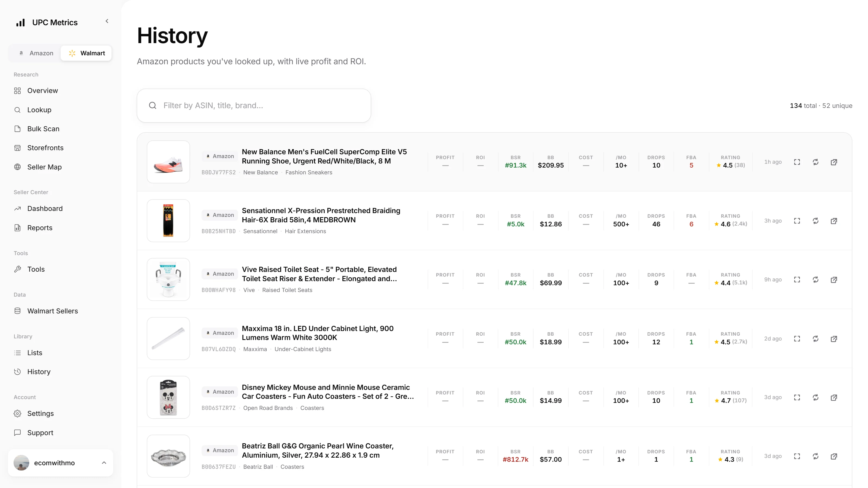868x488 pixels.
Task: Switch to the Amazon marketplace tab
Action: coord(36,53)
